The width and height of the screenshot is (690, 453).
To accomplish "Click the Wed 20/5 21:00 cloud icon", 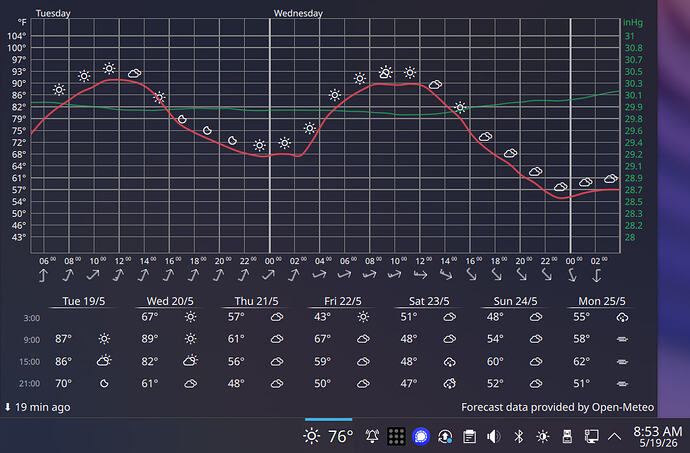I will pos(191,384).
